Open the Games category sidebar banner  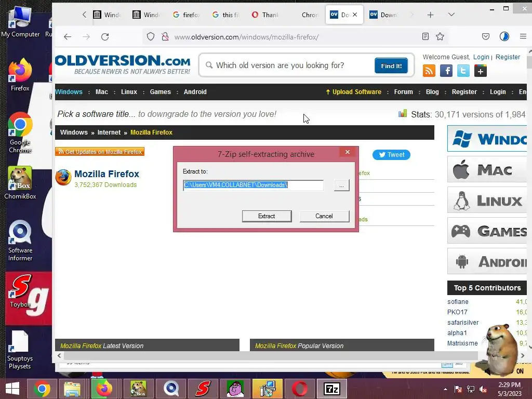487,231
